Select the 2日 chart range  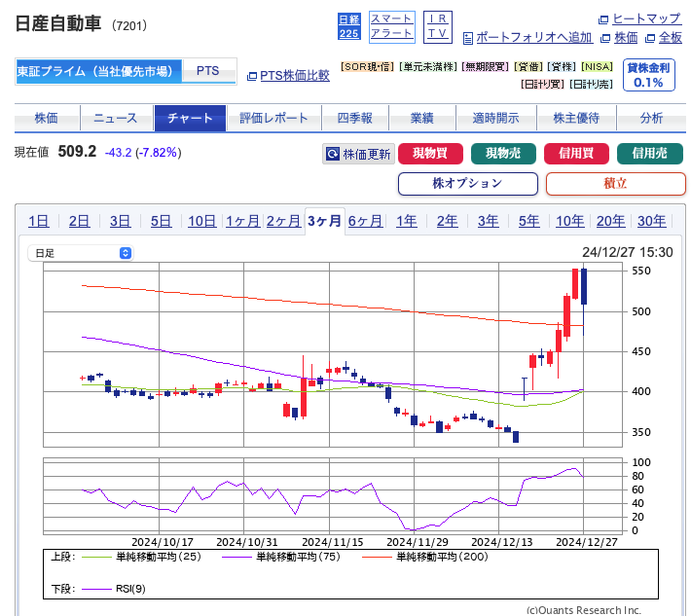pos(80,221)
